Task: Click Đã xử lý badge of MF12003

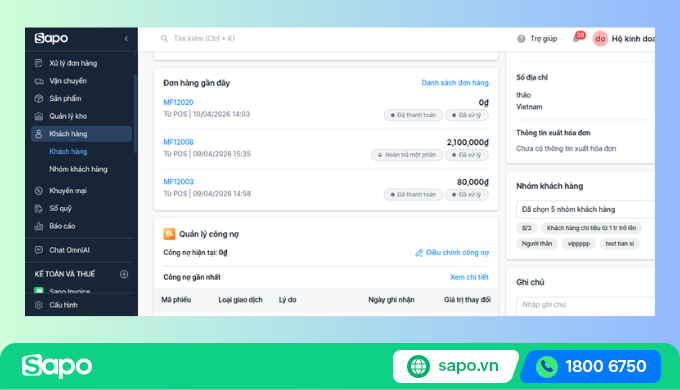Action: pos(467,194)
